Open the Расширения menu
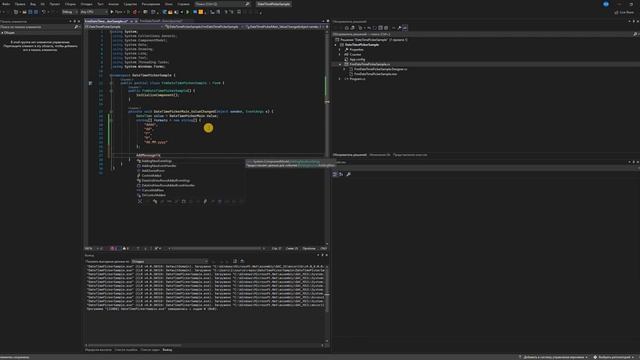 (151, 4)
